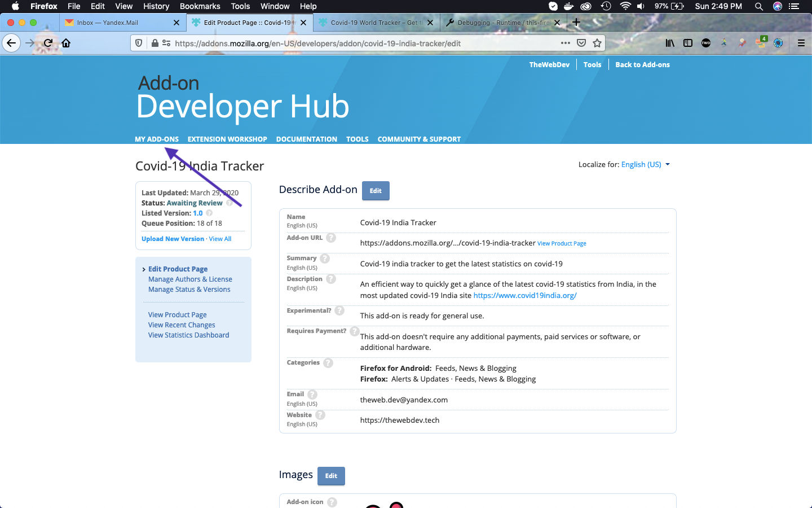Open the Notification Center menu bar icon

(x=795, y=6)
